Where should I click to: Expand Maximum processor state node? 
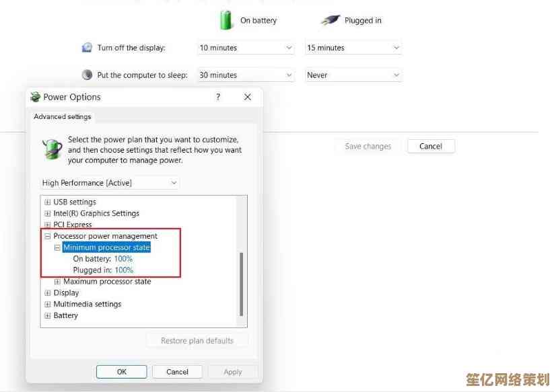point(57,282)
